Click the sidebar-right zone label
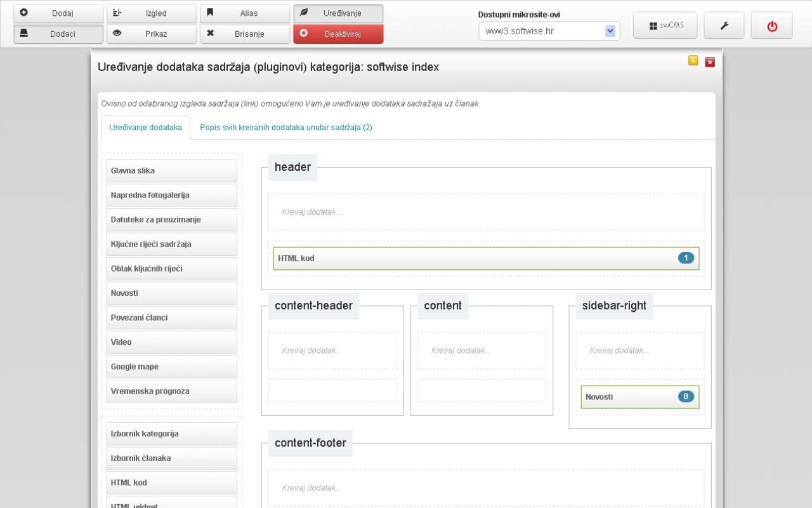 tap(614, 305)
